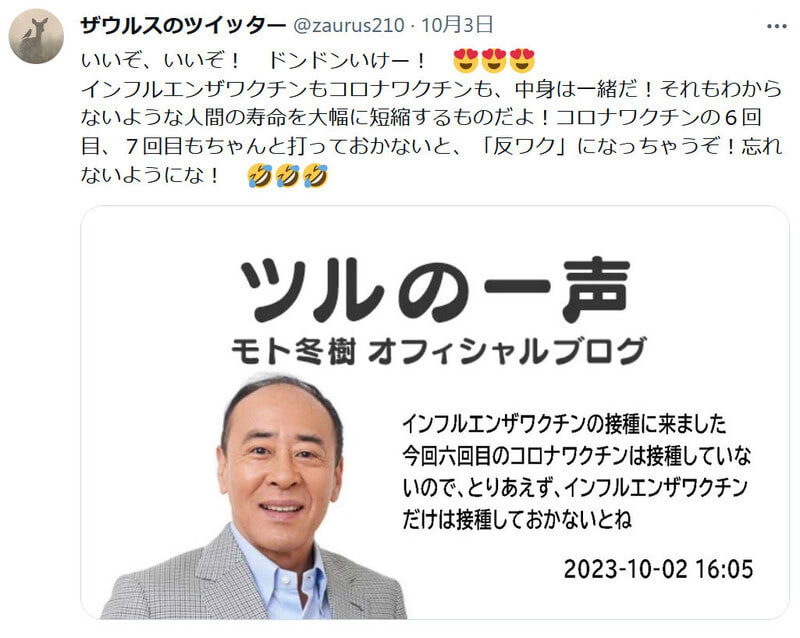Click the last rolling-laughing emoji
The width and height of the screenshot is (800, 638).
(315, 176)
